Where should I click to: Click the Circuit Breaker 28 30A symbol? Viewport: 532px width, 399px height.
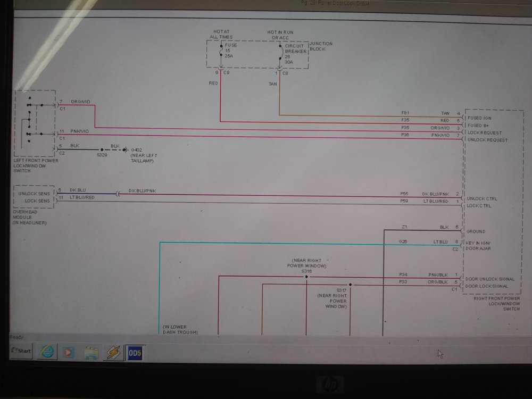[280, 54]
